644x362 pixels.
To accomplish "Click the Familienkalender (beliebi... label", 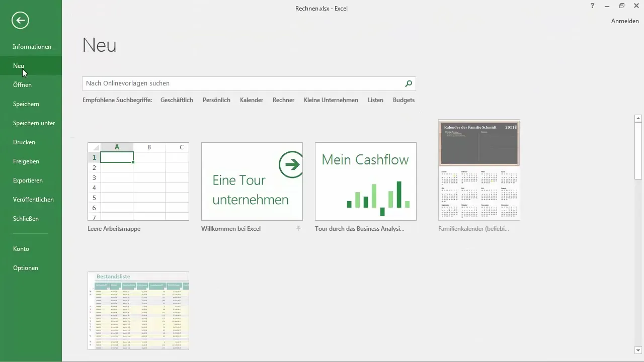I will click(473, 229).
